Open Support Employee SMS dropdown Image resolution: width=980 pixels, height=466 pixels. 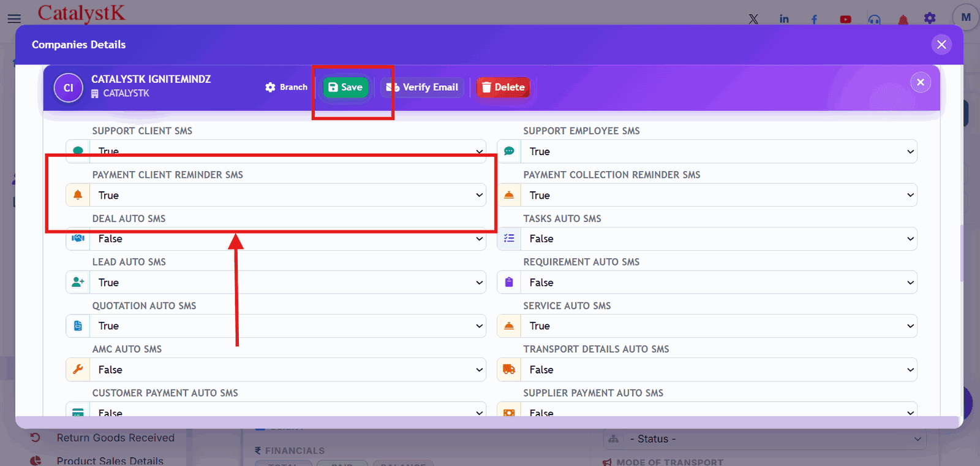(719, 151)
